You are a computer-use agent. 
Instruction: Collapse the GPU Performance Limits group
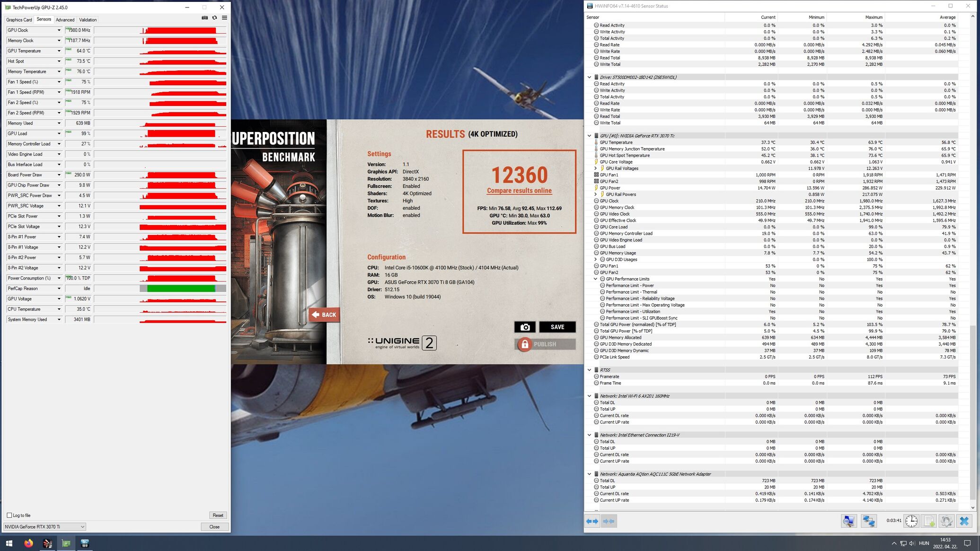(x=595, y=279)
